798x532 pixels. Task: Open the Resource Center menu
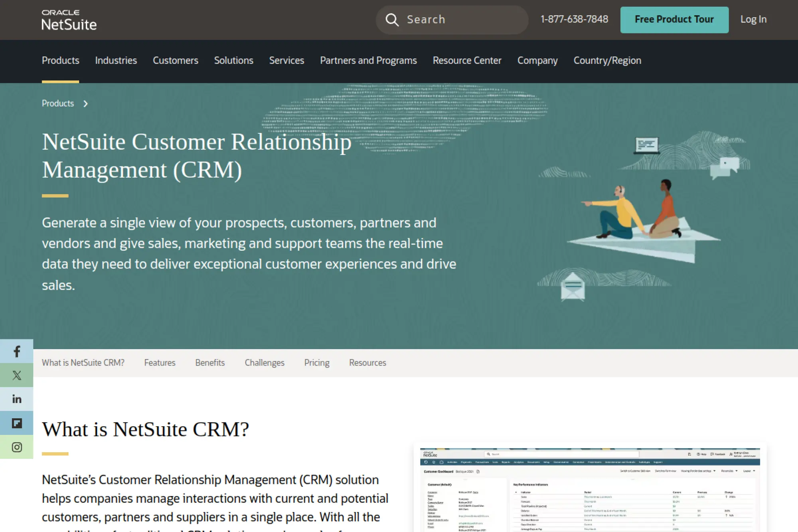pos(467,61)
